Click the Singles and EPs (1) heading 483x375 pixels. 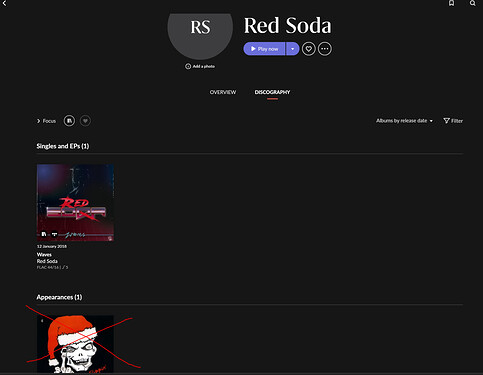click(x=63, y=146)
